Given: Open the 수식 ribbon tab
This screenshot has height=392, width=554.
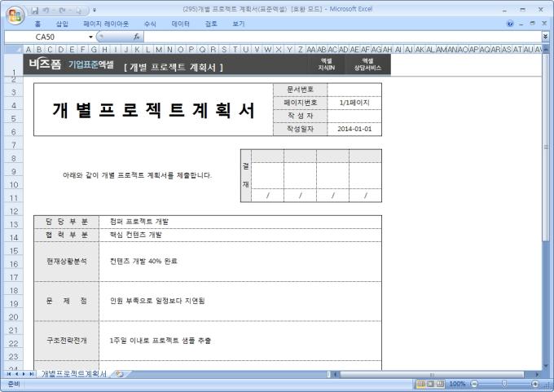Looking at the screenshot, I should click(150, 24).
